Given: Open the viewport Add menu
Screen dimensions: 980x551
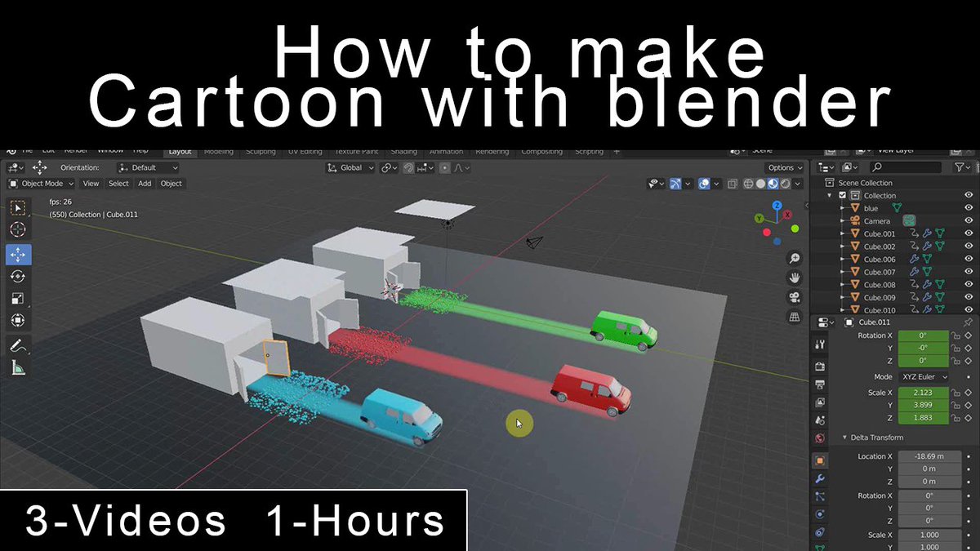Looking at the screenshot, I should point(145,184).
